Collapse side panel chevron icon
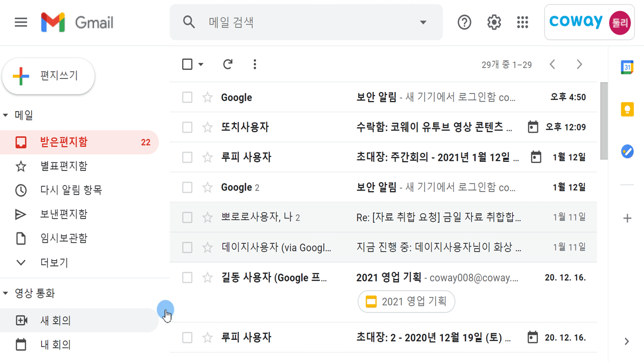The height and width of the screenshot is (362, 644). coord(627,341)
